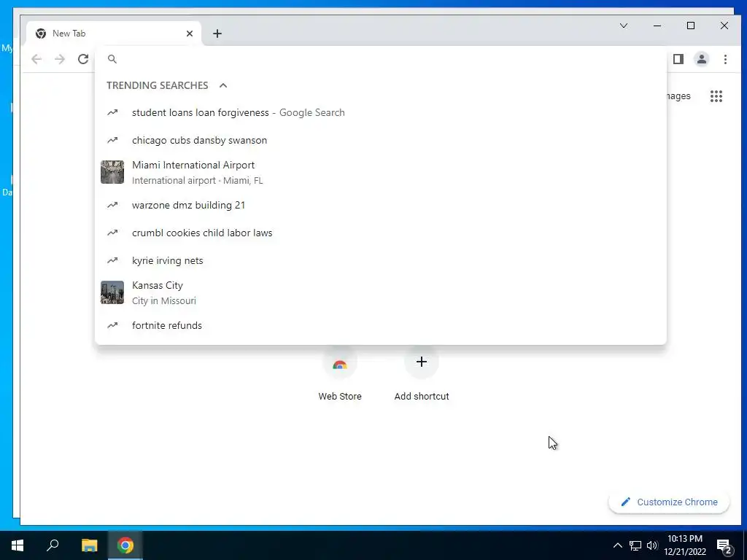This screenshot has width=747, height=560.
Task: Click the taskbar clock showing 10:13 PM
Action: coord(685,545)
